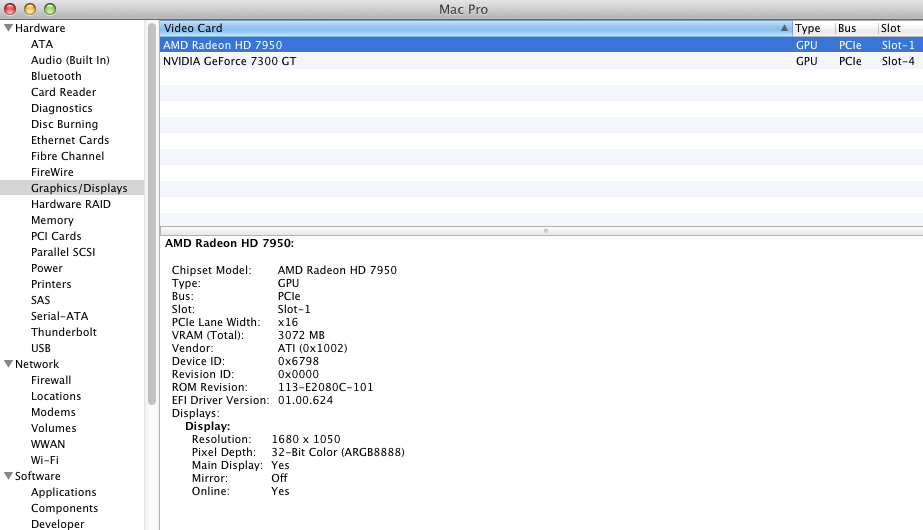
Task: Select Graphics/Displays in sidebar
Action: click(x=72, y=188)
